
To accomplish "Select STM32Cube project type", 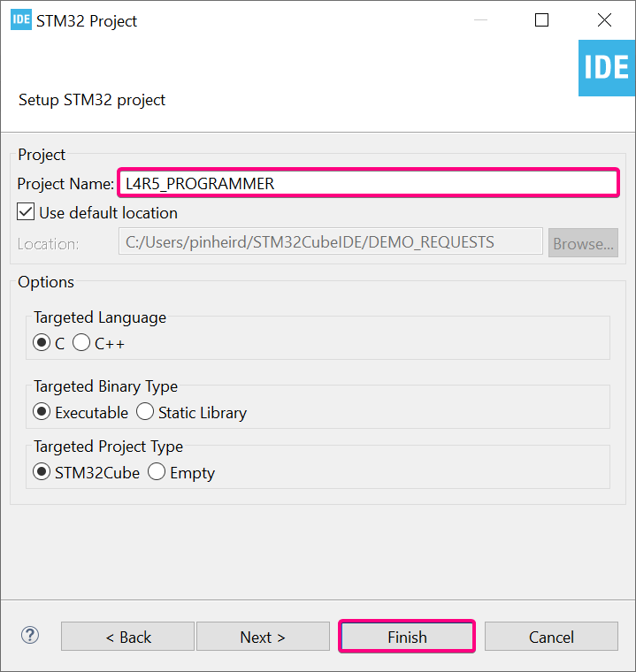I will pos(42,472).
